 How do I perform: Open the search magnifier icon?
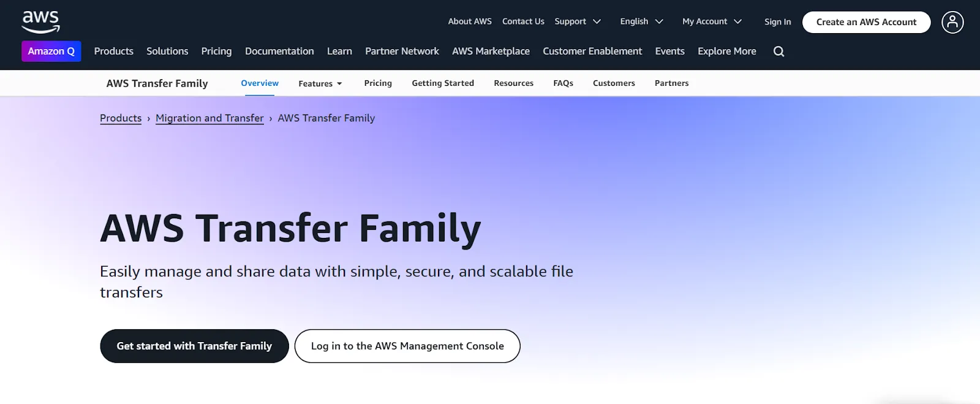(778, 51)
